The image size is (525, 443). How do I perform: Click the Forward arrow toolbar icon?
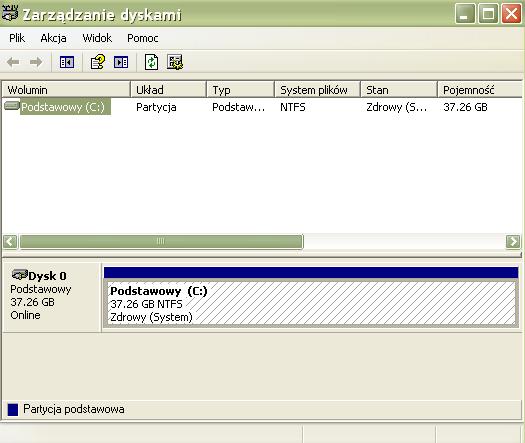[x=36, y=62]
